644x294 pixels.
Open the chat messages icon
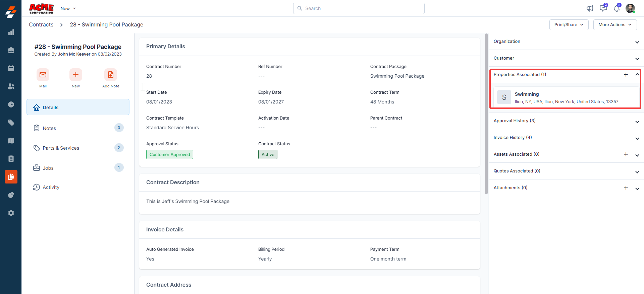tap(603, 8)
